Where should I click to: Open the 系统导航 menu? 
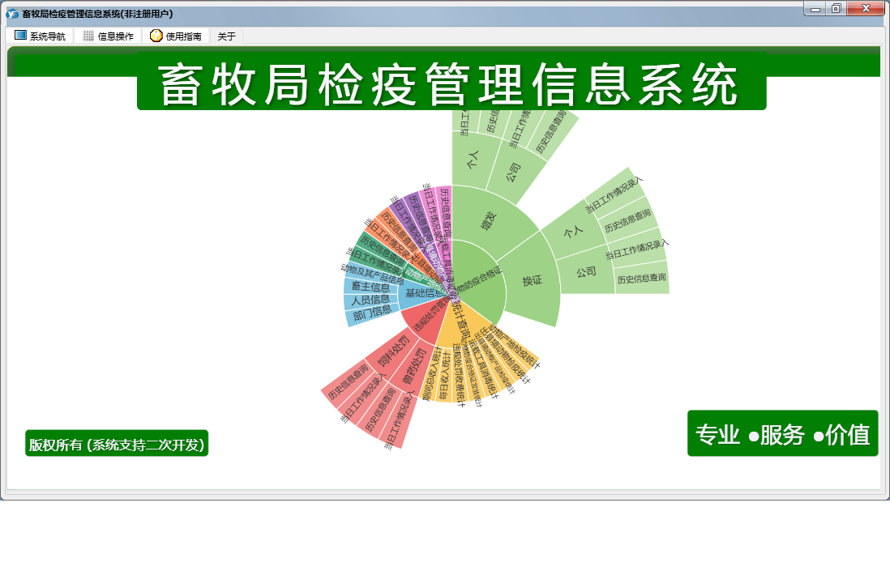point(40,36)
